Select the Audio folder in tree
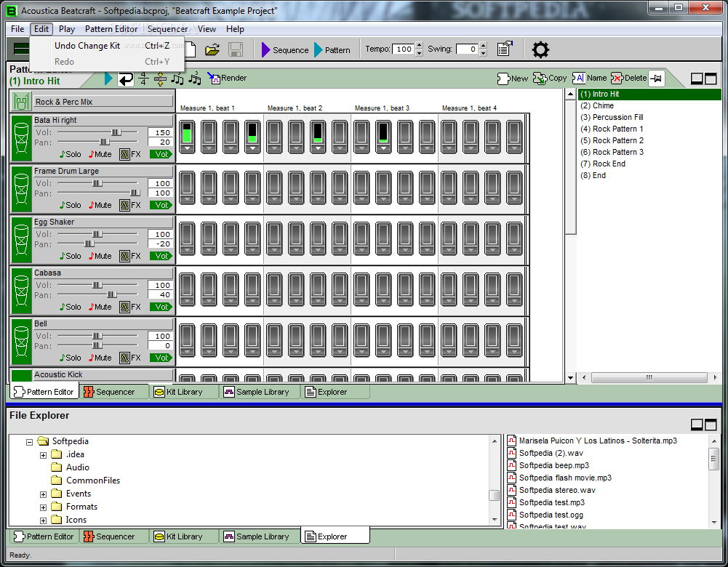728x567 pixels. pyautogui.click(x=70, y=467)
